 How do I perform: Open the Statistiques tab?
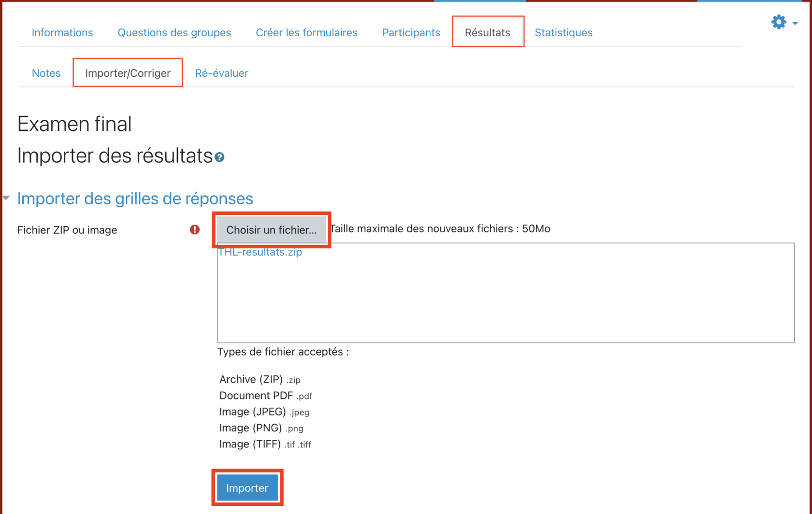coord(563,32)
